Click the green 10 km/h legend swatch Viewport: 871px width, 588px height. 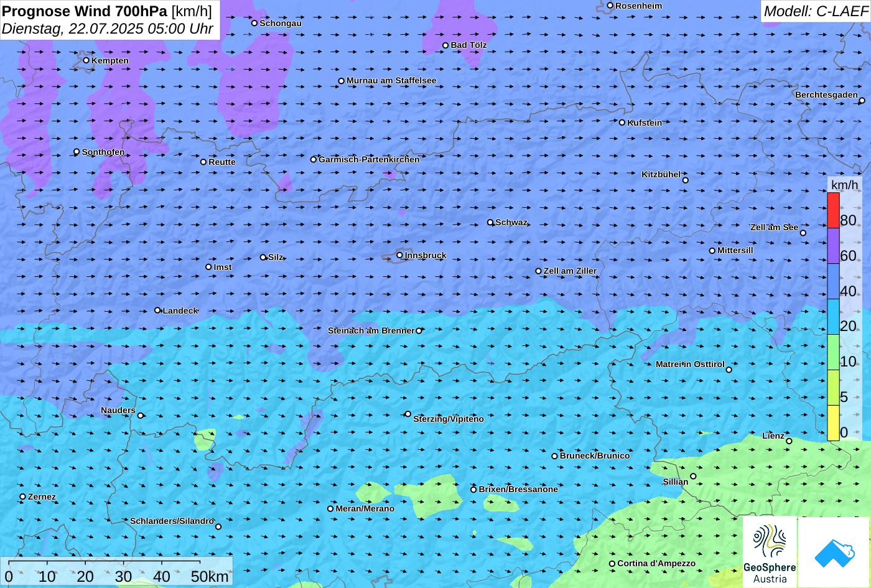833,352
